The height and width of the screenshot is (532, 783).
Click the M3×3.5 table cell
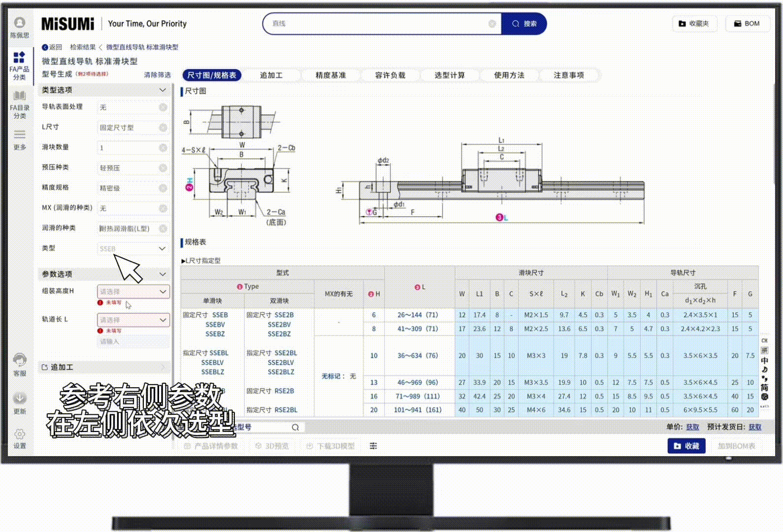[x=536, y=382]
